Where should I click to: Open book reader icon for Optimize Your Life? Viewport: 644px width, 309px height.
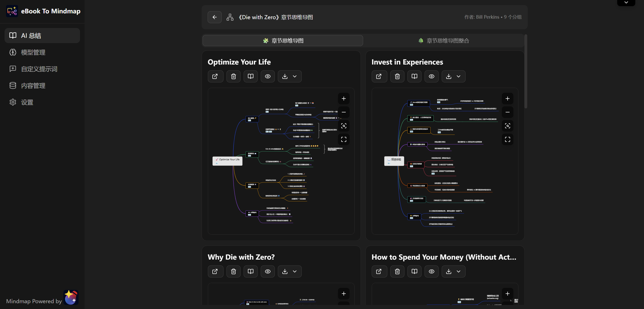pyautogui.click(x=250, y=76)
